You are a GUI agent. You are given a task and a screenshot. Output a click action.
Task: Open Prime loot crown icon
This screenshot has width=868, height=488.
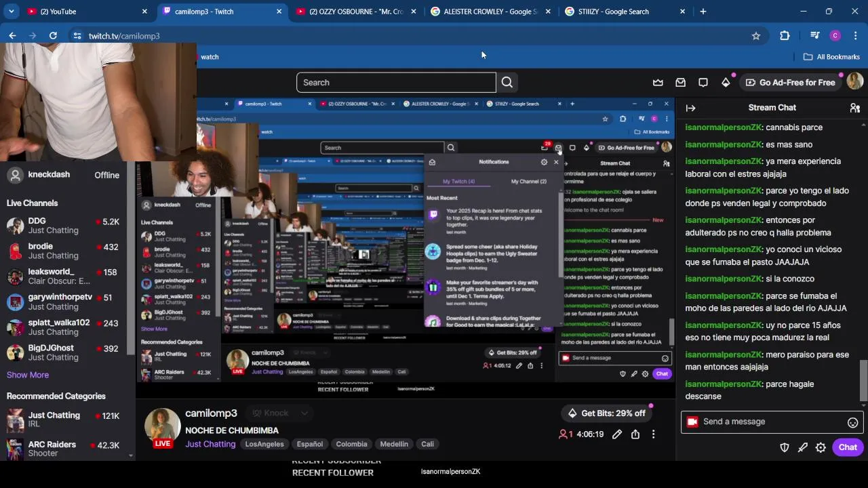tap(658, 83)
